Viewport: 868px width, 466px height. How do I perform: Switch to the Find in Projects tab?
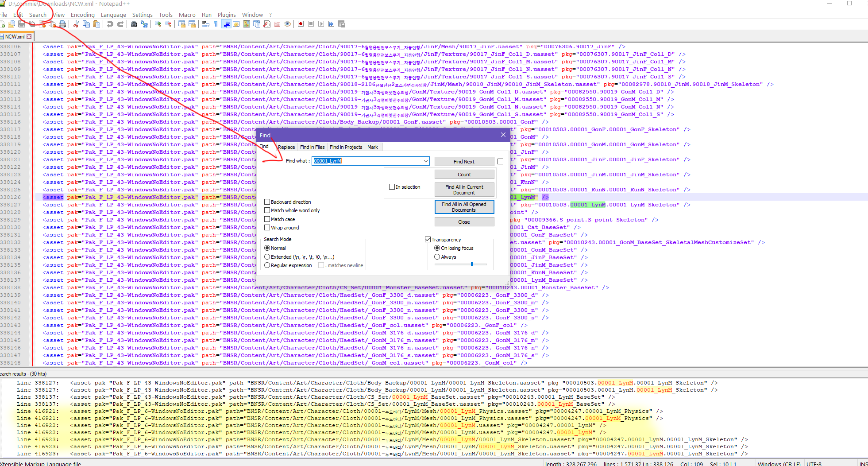point(346,147)
